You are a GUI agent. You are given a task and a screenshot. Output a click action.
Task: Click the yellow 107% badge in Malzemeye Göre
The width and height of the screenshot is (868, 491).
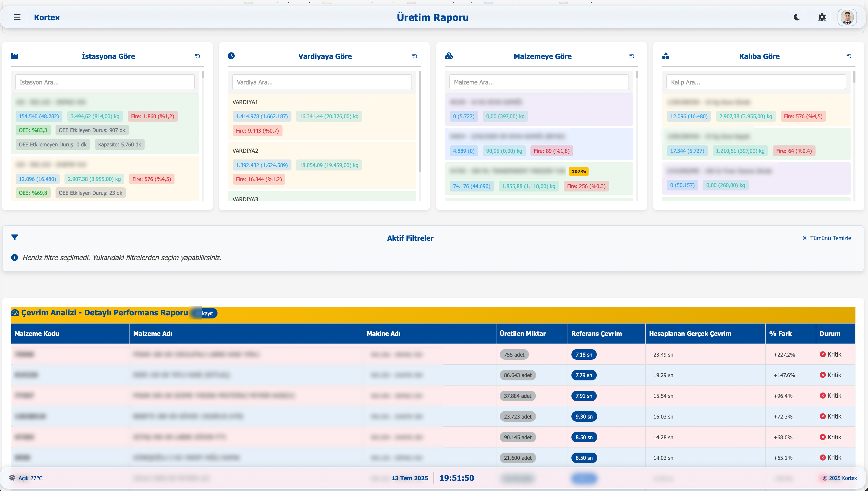[579, 171]
